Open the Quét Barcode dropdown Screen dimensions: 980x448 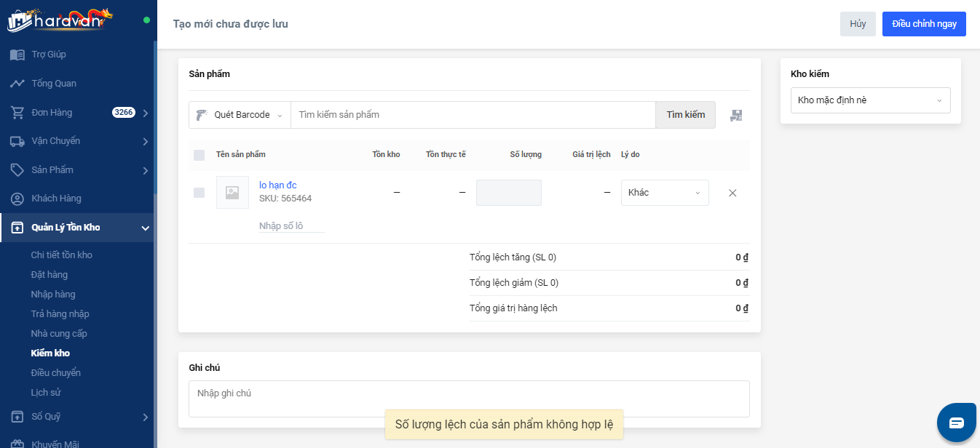240,115
